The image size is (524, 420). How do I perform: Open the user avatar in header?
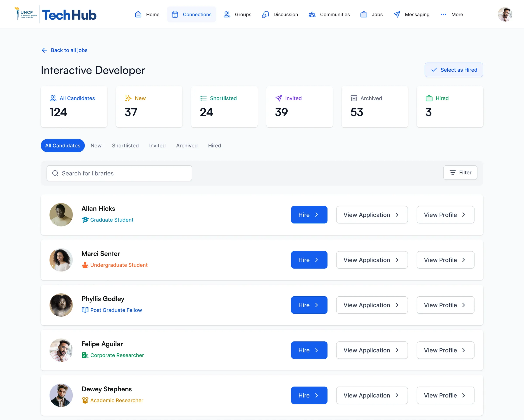[x=505, y=14]
